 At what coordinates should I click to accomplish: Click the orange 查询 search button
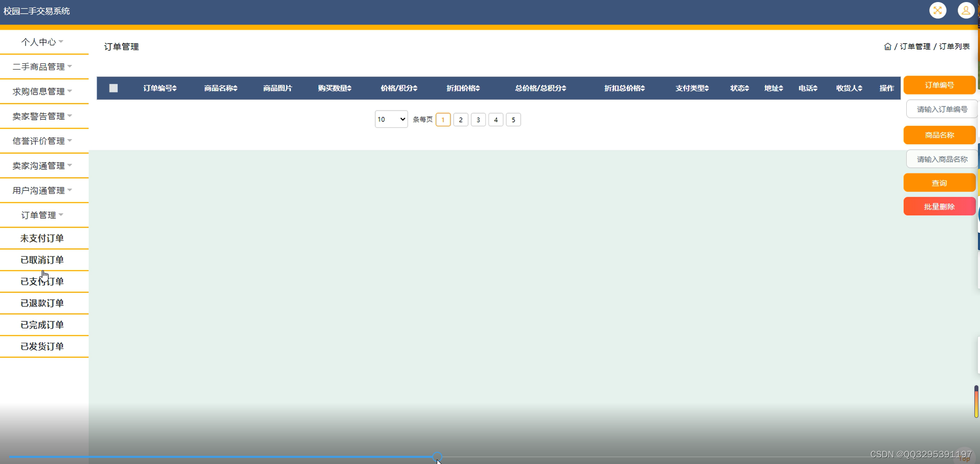click(940, 183)
